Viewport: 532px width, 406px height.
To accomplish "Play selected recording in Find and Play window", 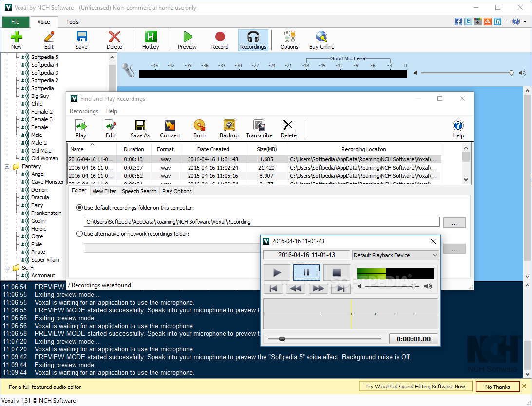I will (81, 129).
